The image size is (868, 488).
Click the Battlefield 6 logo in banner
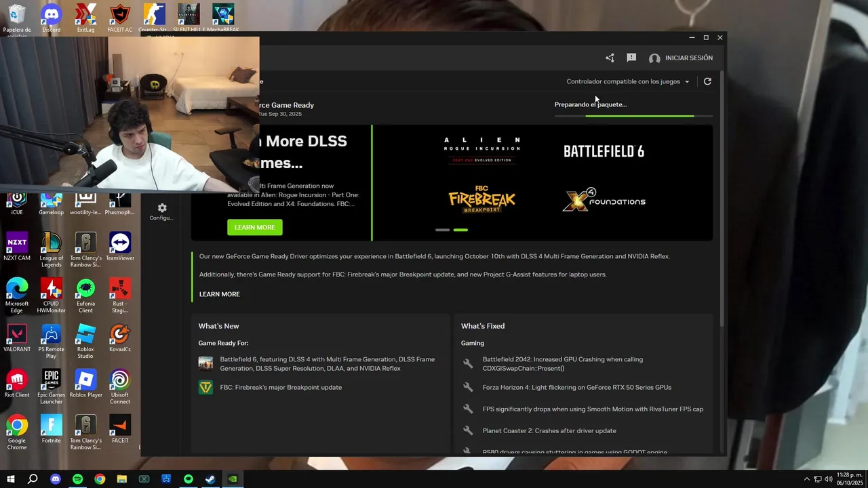click(x=604, y=152)
